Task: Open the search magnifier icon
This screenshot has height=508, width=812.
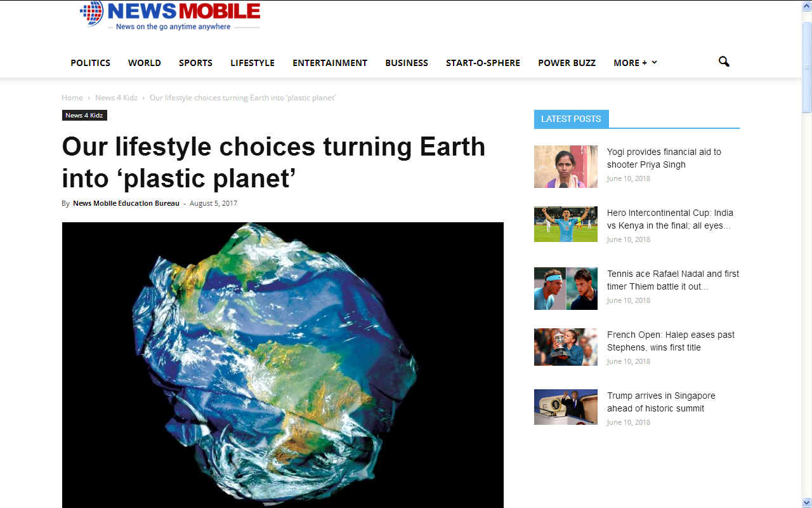Action: coord(724,62)
